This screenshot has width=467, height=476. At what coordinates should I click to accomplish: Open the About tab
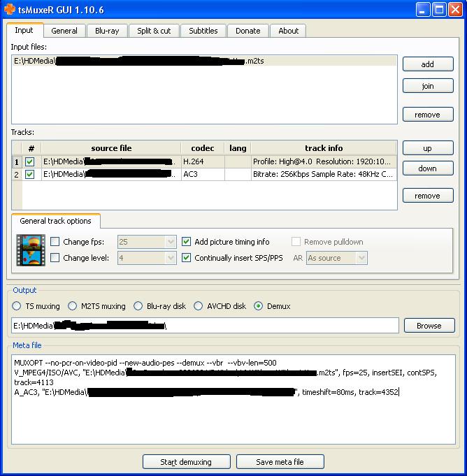(x=289, y=31)
